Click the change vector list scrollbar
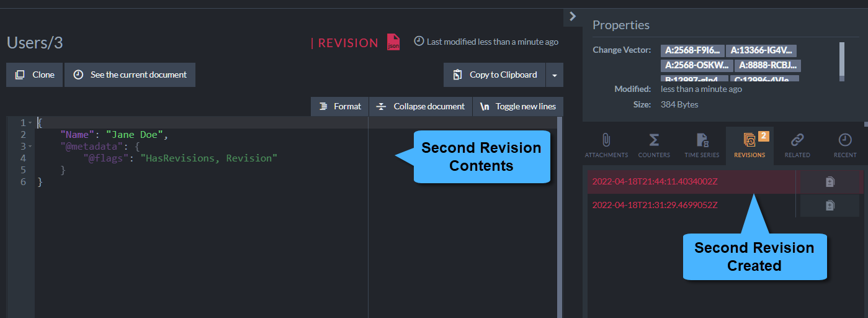 coord(841,61)
